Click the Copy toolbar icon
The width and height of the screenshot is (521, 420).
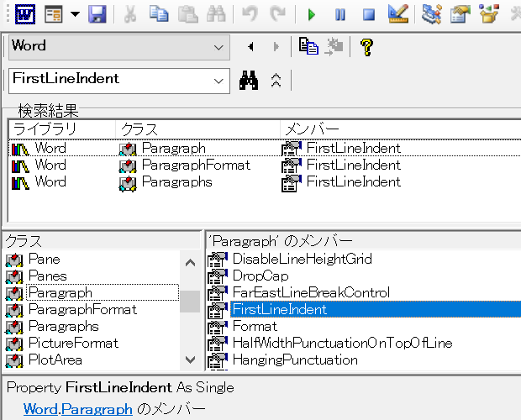[159, 14]
